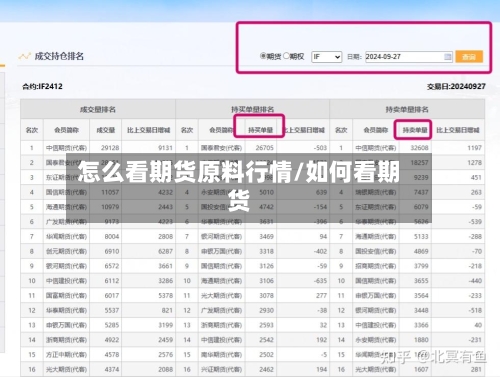The width and height of the screenshot is (500, 377).
Task: Click short position value 3366
Action: pyautogui.click(x=421, y=325)
